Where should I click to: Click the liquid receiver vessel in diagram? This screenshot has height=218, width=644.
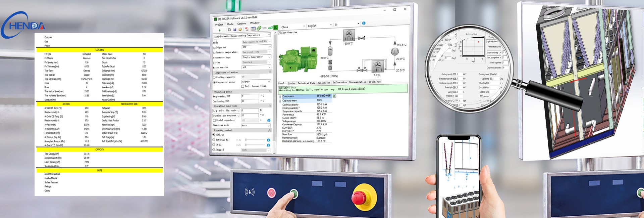click(x=330, y=51)
